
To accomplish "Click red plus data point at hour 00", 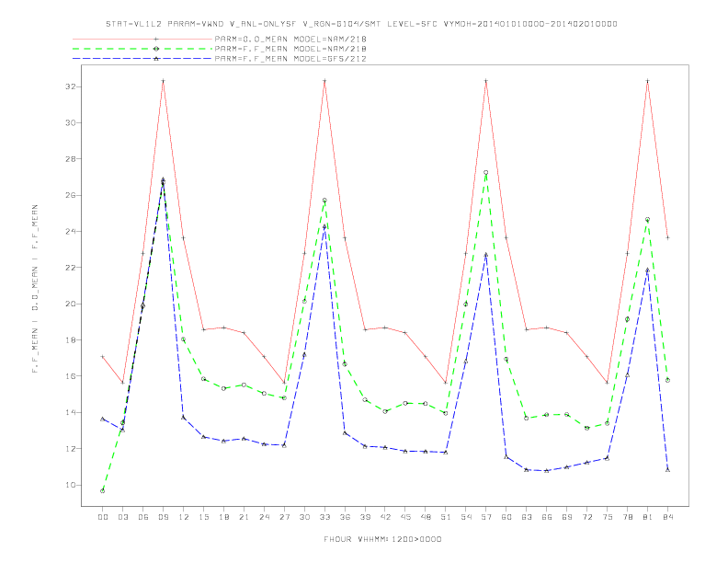I will (103, 357).
